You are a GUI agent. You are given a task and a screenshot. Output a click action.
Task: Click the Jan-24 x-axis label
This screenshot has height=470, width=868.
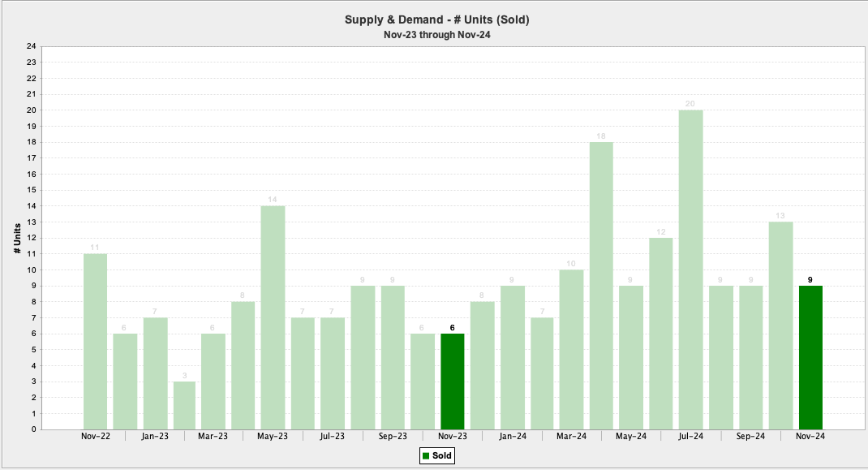[512, 437]
